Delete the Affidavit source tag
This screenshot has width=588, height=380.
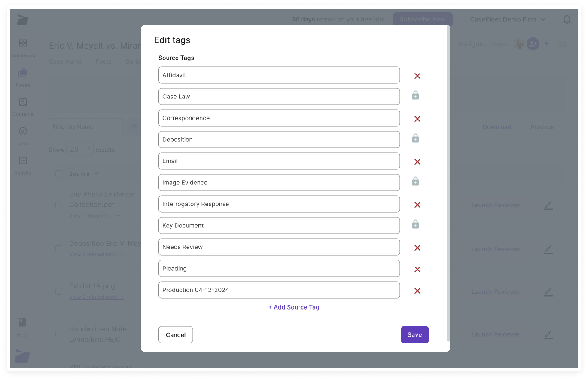[417, 76]
